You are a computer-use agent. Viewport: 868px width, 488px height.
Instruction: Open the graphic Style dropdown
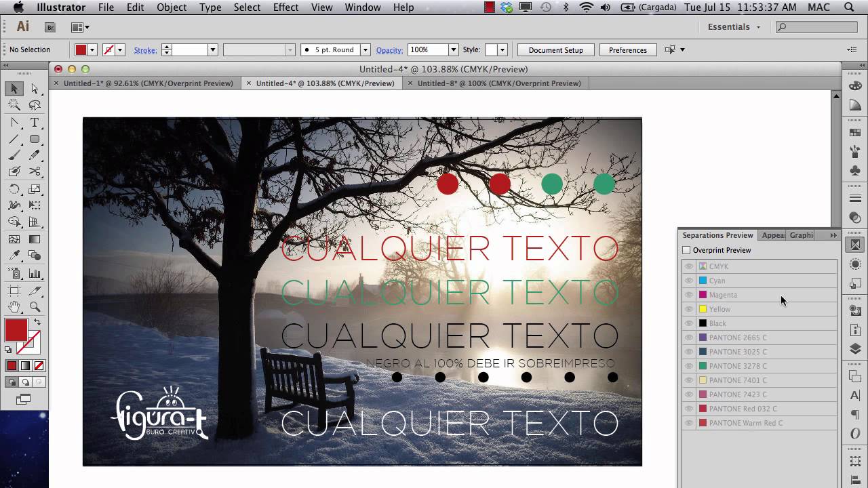point(502,49)
